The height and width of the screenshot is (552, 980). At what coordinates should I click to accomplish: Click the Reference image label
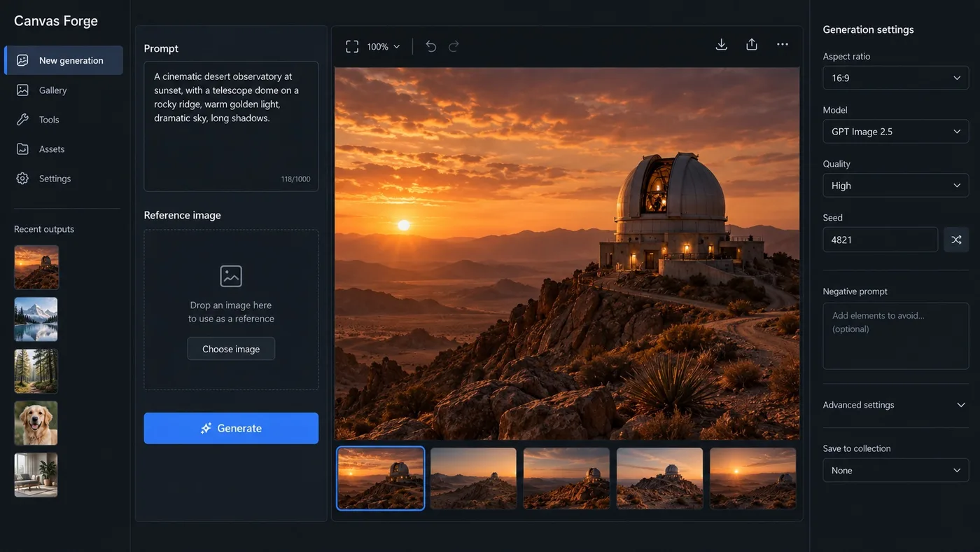coord(183,215)
